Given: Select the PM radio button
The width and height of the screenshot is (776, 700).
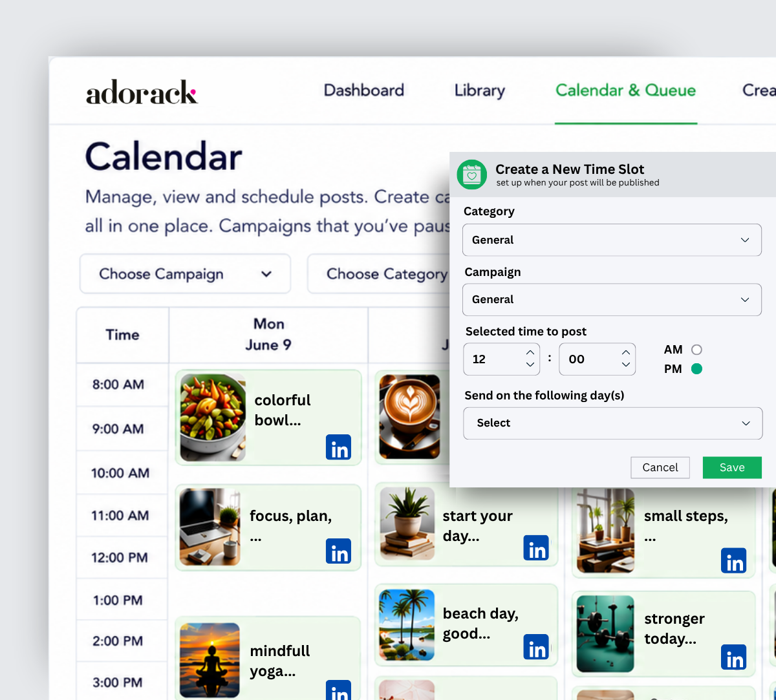Looking at the screenshot, I should (696, 369).
